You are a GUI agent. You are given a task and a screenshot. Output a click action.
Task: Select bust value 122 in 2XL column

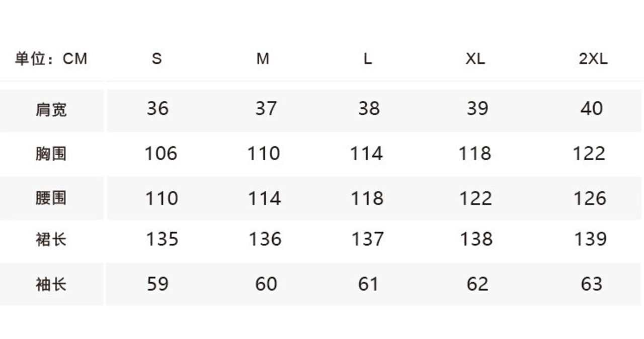(589, 153)
